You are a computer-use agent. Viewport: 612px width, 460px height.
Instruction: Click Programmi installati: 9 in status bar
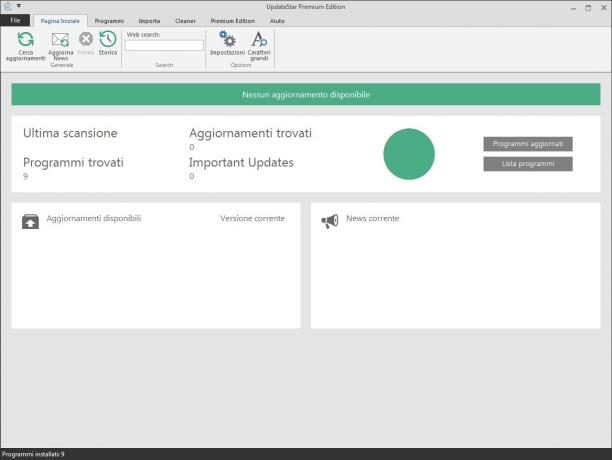(x=33, y=454)
